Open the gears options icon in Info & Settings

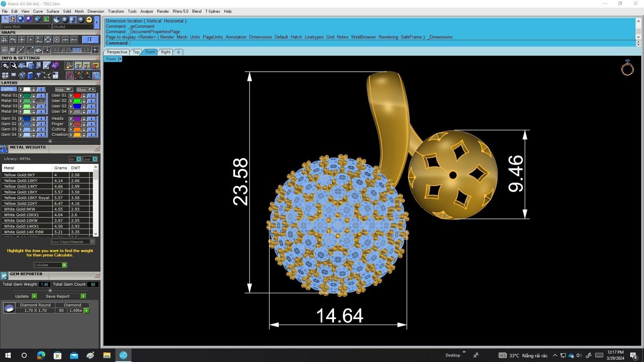click(x=5, y=65)
